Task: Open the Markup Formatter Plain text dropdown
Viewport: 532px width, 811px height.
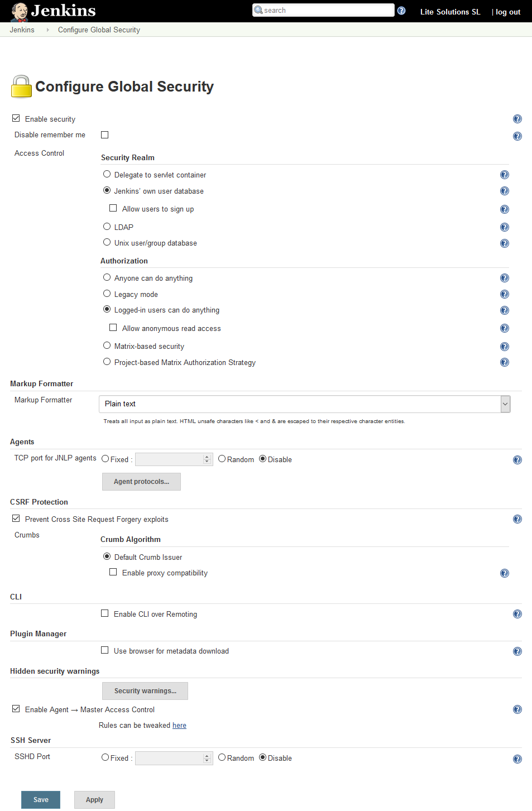Action: pyautogui.click(x=304, y=404)
